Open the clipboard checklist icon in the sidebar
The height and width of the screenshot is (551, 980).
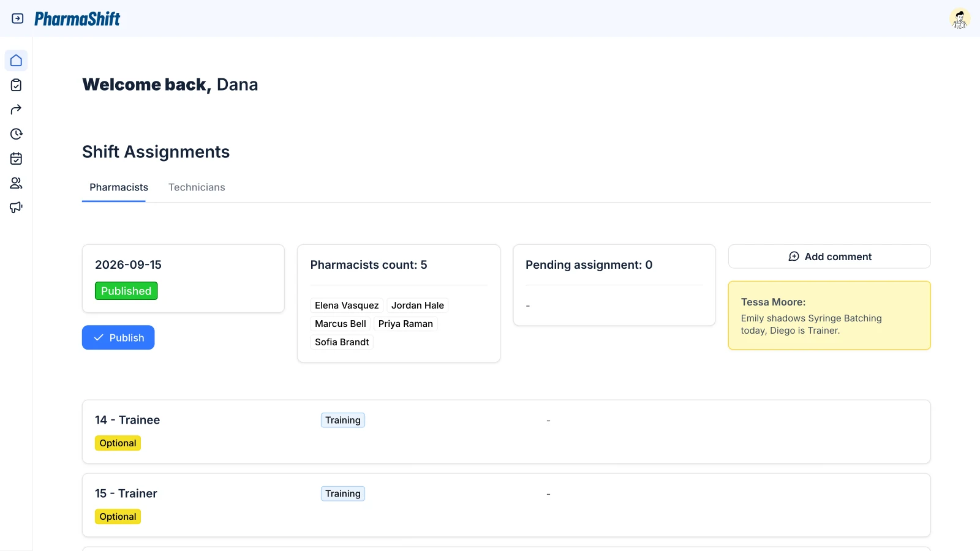coord(17,85)
